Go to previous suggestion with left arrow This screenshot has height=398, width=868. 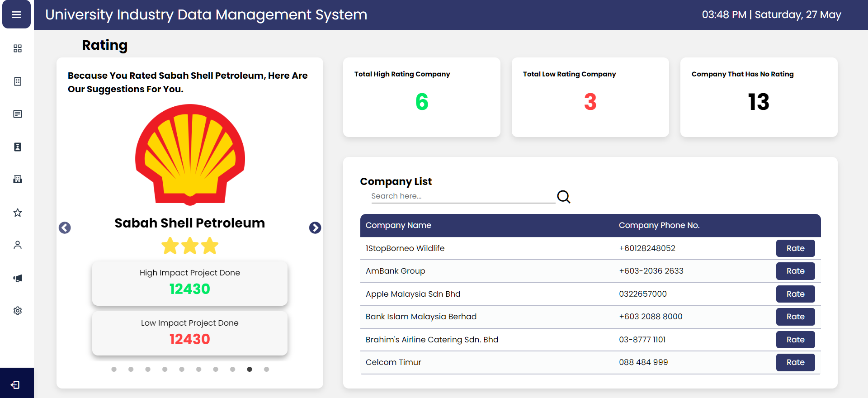pyautogui.click(x=65, y=227)
